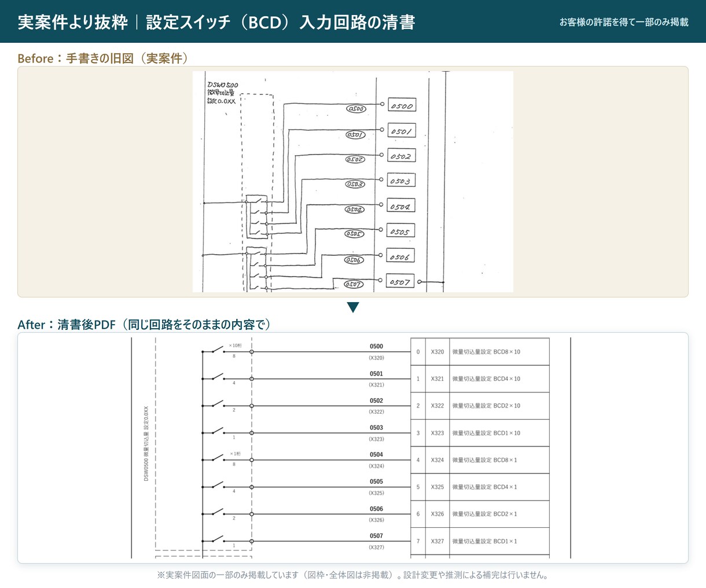Click bold 0501 label in After diagram
Viewport: 706px width, 588px height.
[x=377, y=374]
